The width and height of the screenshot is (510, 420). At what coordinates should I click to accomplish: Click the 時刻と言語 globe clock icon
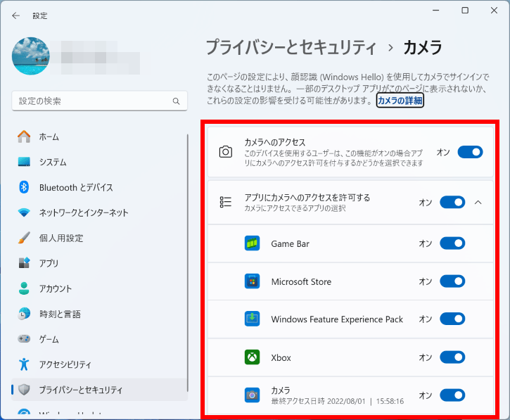point(24,314)
